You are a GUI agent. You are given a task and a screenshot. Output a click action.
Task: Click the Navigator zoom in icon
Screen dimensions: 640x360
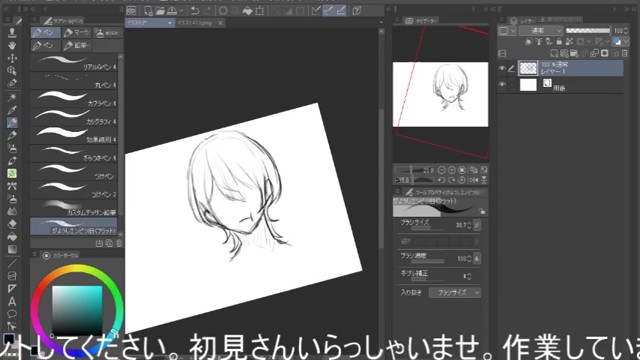pos(452,170)
